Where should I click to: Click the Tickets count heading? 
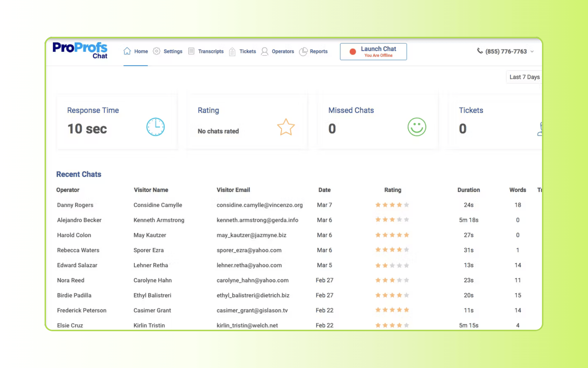471,110
